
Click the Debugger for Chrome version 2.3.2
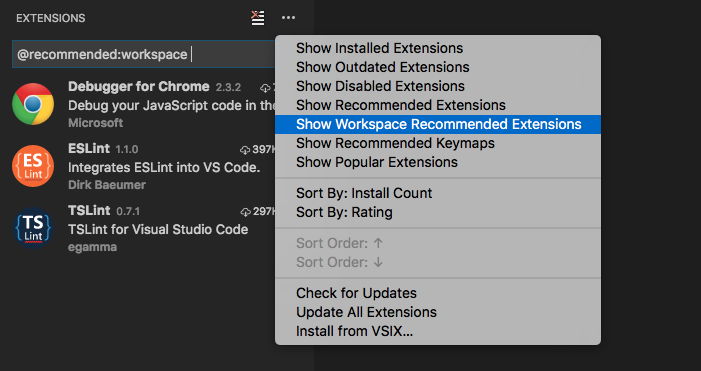[x=228, y=88]
